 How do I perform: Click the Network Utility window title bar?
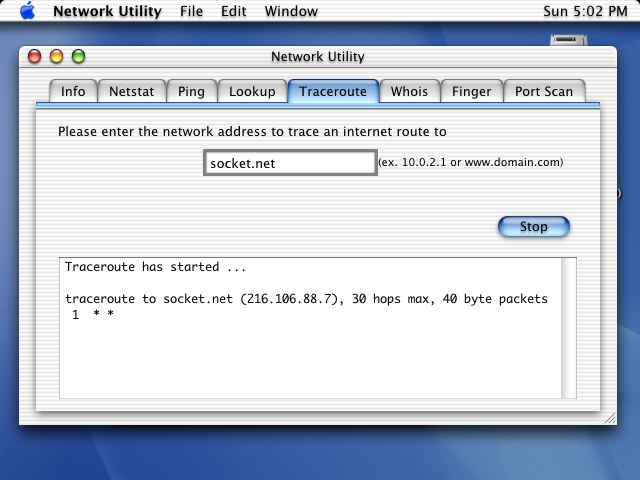(318, 56)
